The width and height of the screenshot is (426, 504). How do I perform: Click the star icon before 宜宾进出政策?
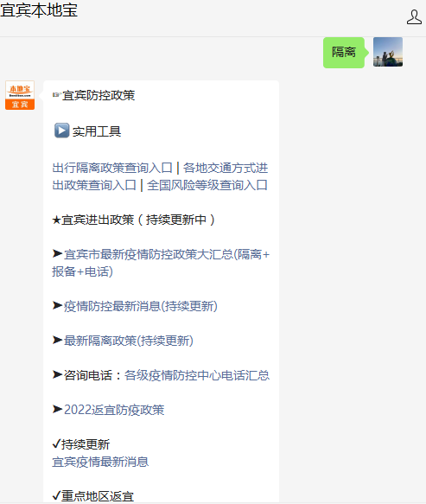[56, 220]
